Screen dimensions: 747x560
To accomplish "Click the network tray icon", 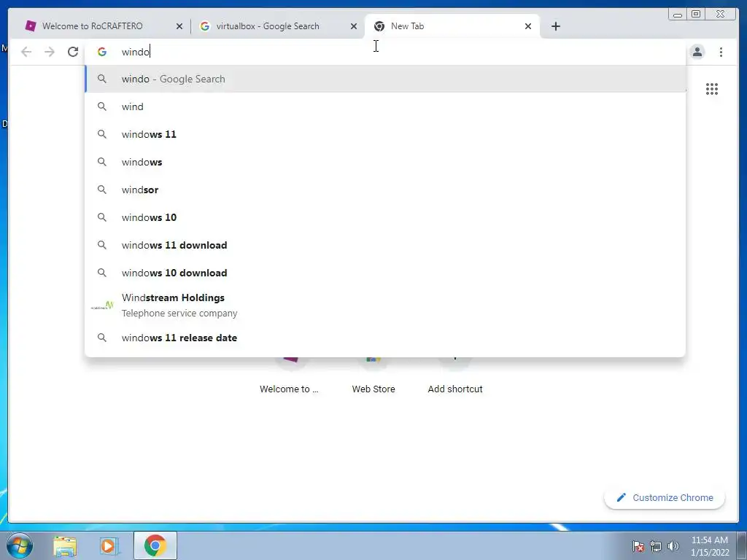I will tap(656, 546).
